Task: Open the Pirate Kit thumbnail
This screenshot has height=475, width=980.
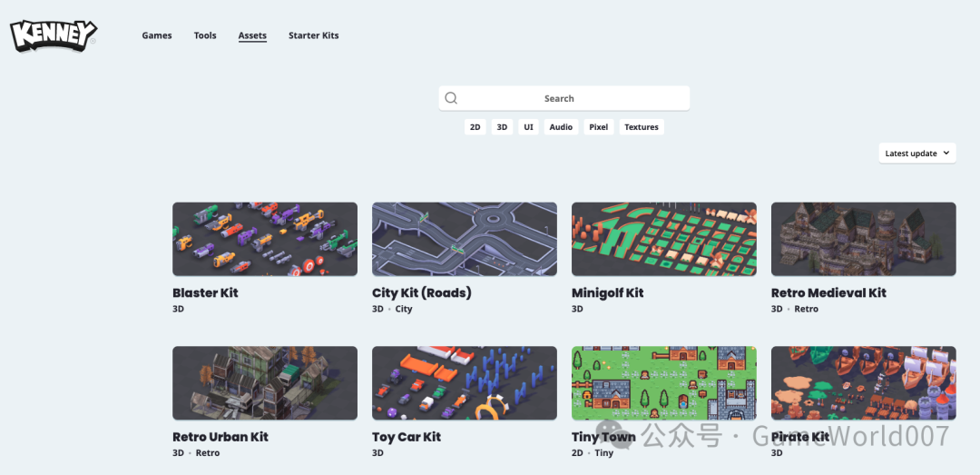Action: (864, 383)
